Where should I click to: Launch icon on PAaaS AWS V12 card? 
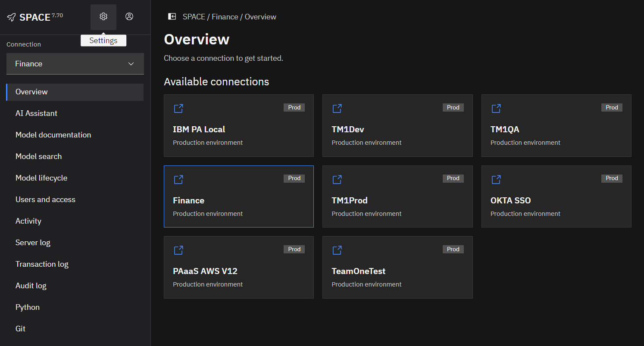tap(178, 250)
